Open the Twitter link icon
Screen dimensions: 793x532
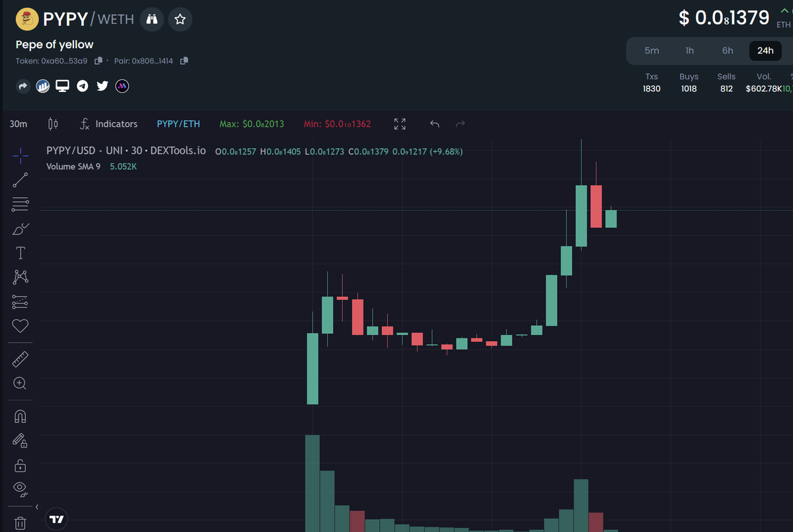point(102,86)
